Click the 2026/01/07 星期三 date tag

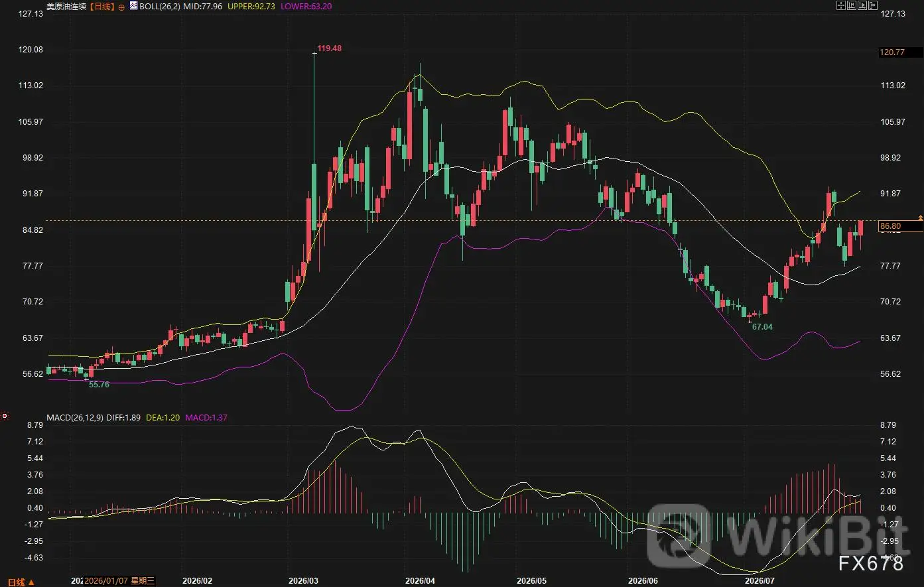119,581
